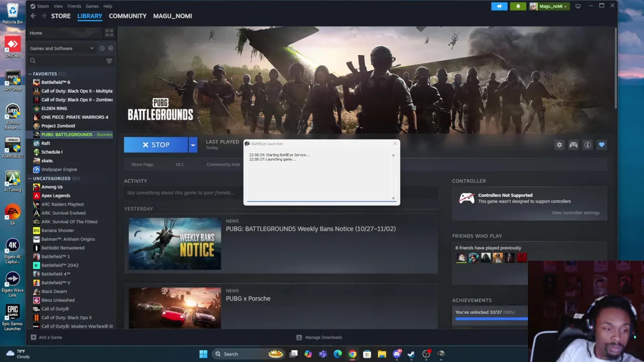644x362 pixels.
Task: Open the dropdown arrow beside STOP
Action: tap(193, 145)
